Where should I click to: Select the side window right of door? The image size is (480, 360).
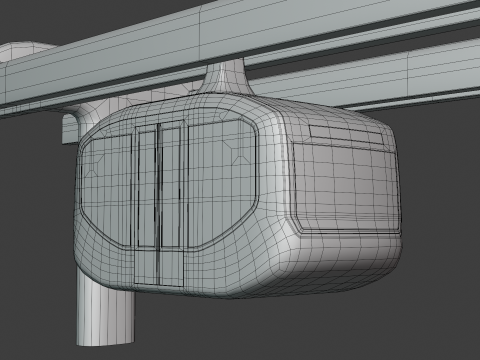point(223,183)
